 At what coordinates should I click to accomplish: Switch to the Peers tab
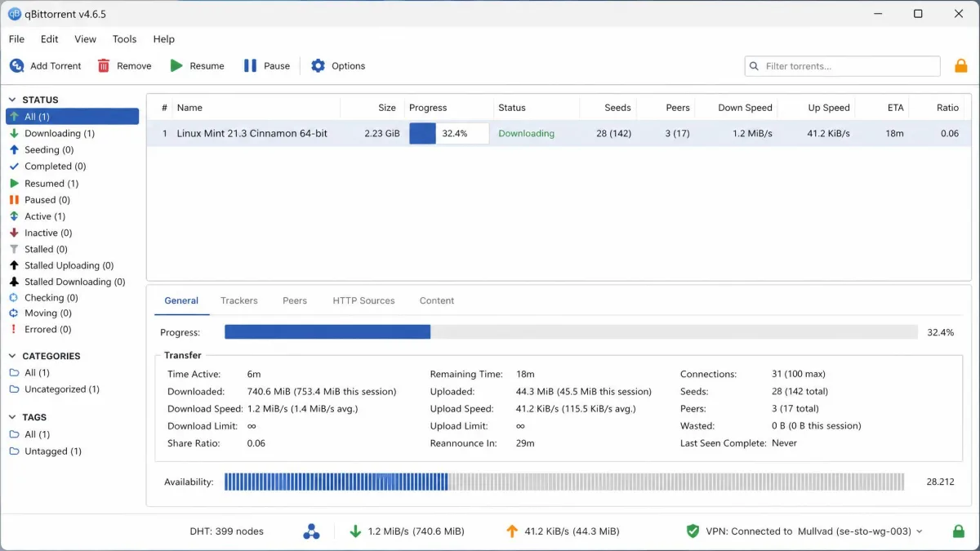(295, 300)
